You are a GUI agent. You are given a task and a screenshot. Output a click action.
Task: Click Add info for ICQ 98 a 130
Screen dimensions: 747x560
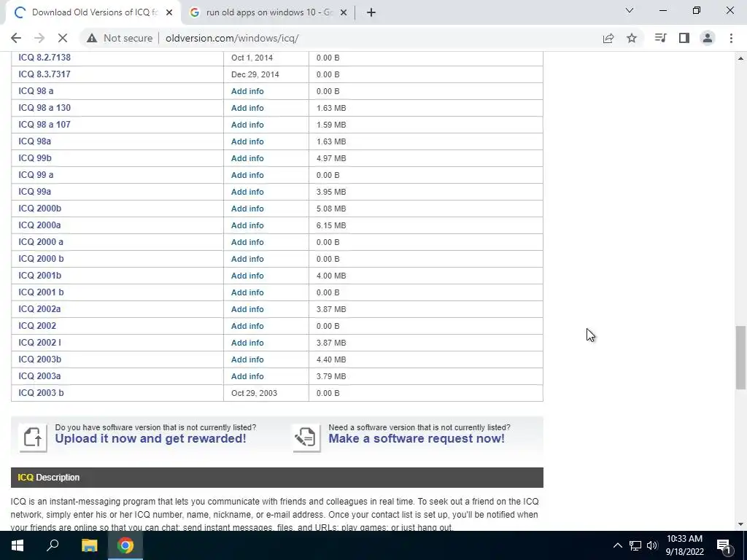coord(247,108)
